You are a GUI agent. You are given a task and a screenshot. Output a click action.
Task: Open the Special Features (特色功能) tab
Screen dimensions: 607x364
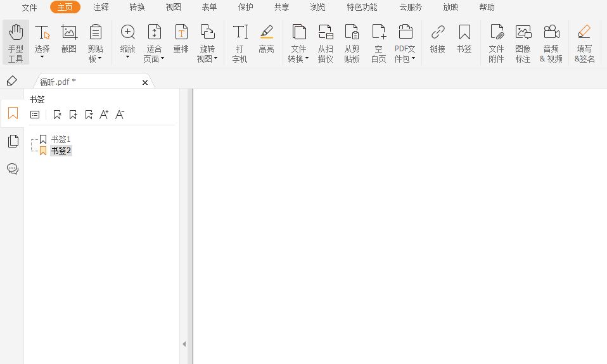[362, 8]
